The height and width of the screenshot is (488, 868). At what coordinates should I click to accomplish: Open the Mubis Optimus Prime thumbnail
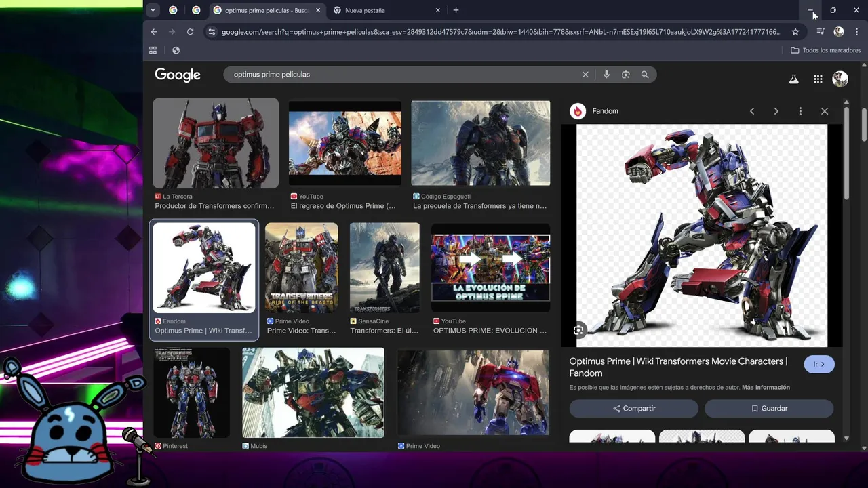[313, 392]
